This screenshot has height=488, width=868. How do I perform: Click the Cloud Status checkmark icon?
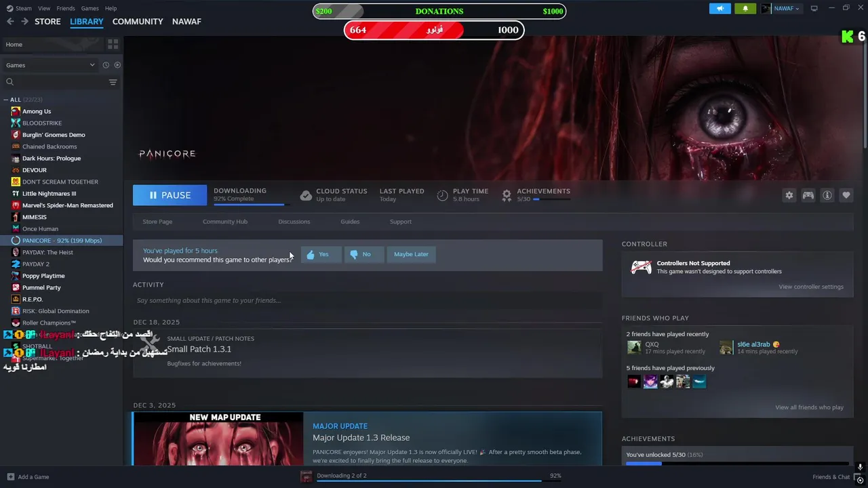[306, 195]
